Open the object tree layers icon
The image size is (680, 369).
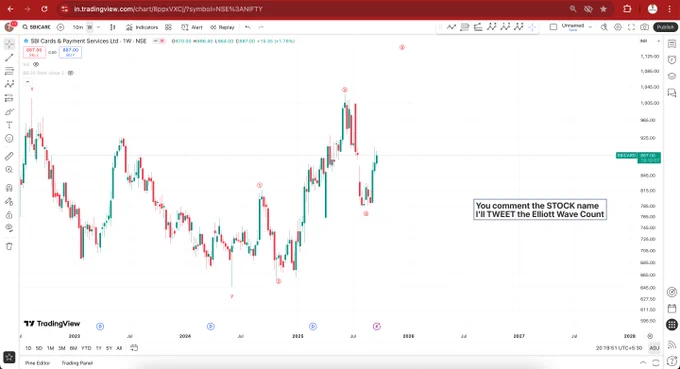(x=672, y=76)
